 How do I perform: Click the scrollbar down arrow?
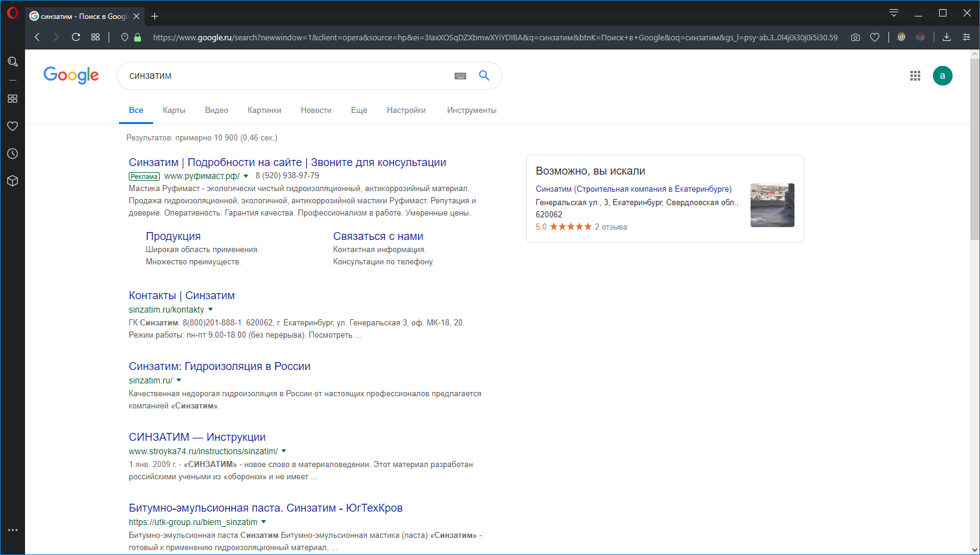(975, 550)
